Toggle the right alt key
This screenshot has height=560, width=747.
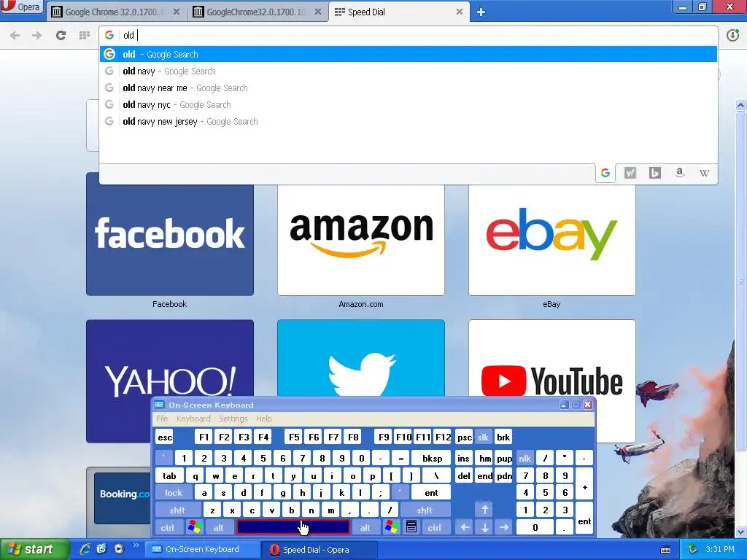[365, 528]
